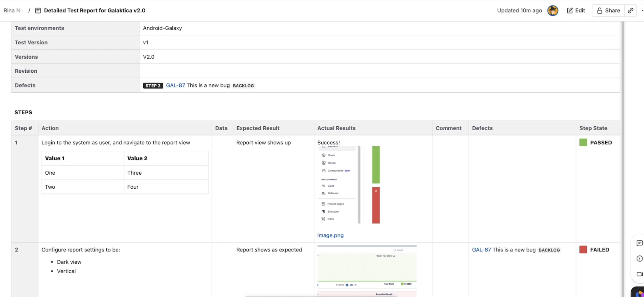Select the 'Revision' row label
The width and height of the screenshot is (644, 297).
[x=26, y=71]
